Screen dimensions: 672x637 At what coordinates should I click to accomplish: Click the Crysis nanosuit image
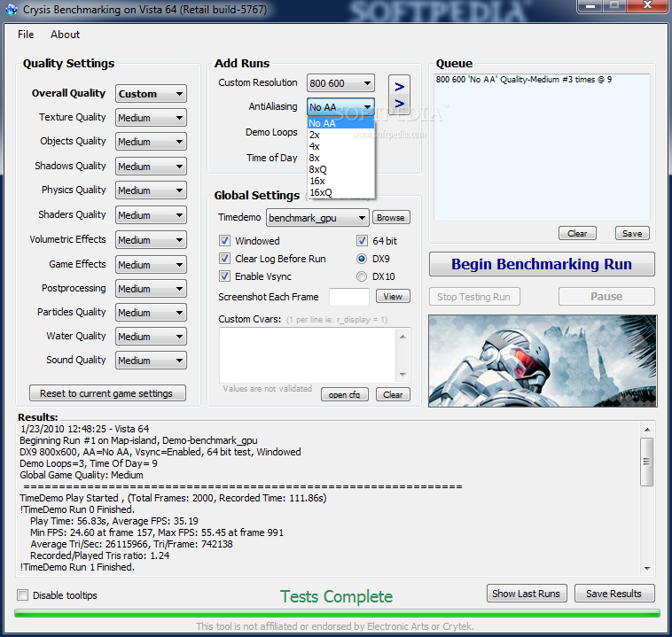coord(543,361)
